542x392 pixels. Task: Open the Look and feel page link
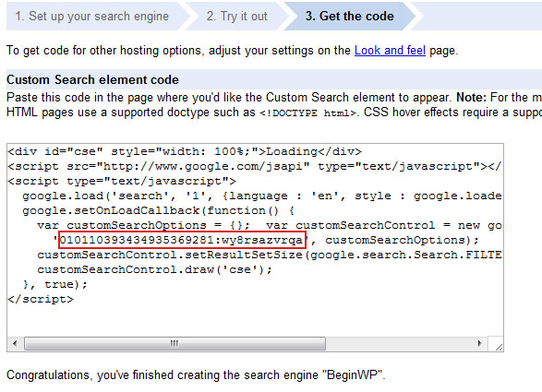click(390, 51)
